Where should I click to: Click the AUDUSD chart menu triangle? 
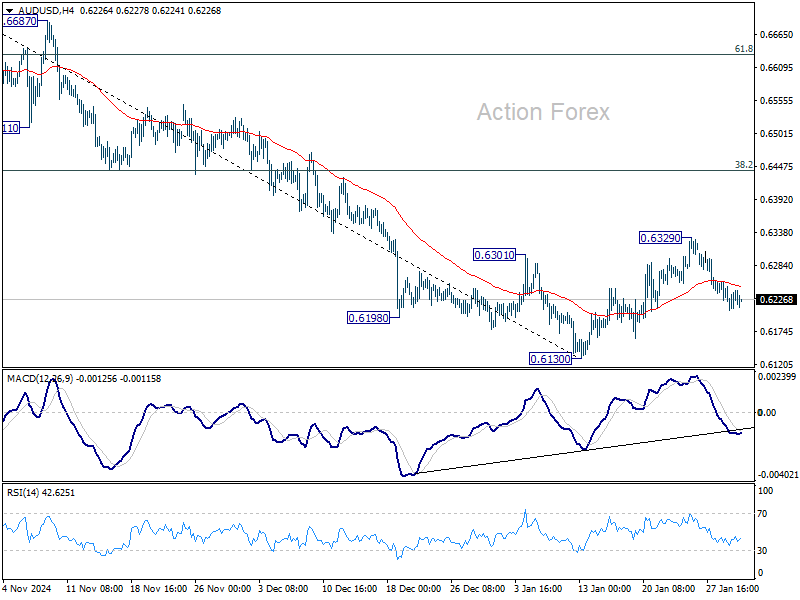(x=9, y=11)
